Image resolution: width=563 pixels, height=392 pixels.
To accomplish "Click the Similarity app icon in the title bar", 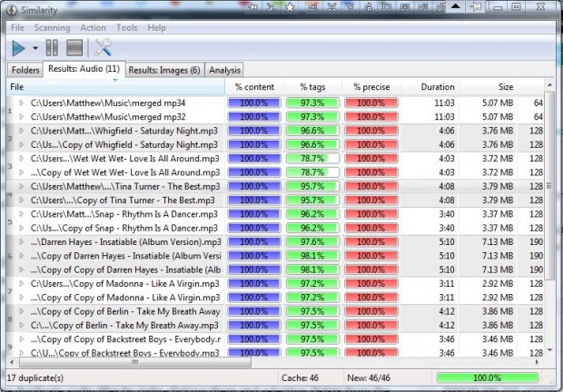I will click(12, 10).
